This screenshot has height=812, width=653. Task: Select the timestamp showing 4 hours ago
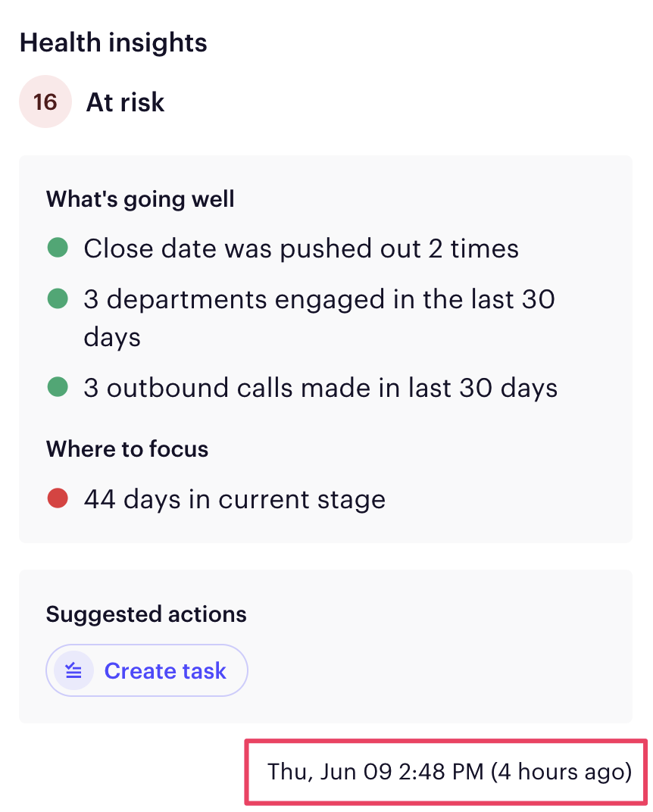pos(448,771)
